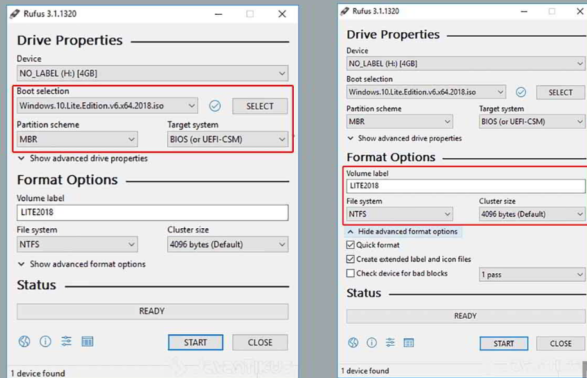Screen dimensions: 587x378
Task: Click Drive Properties heading in left window
Action: coord(70,40)
